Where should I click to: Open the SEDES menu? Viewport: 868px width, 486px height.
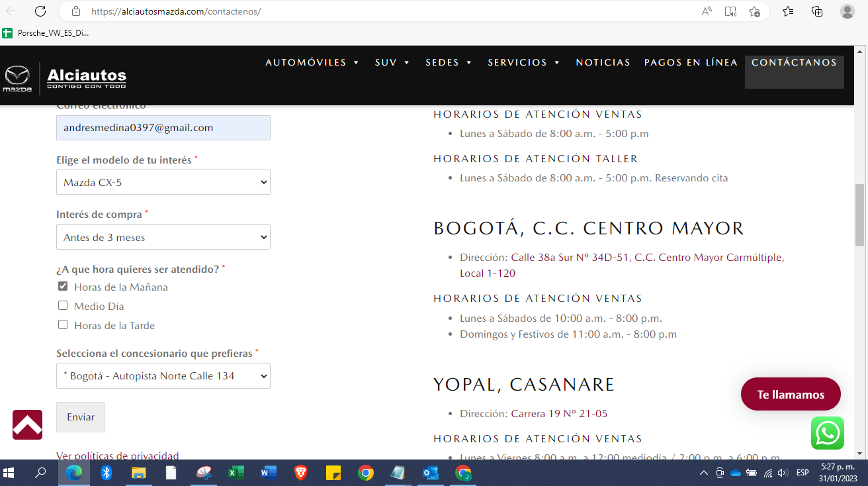pos(449,62)
